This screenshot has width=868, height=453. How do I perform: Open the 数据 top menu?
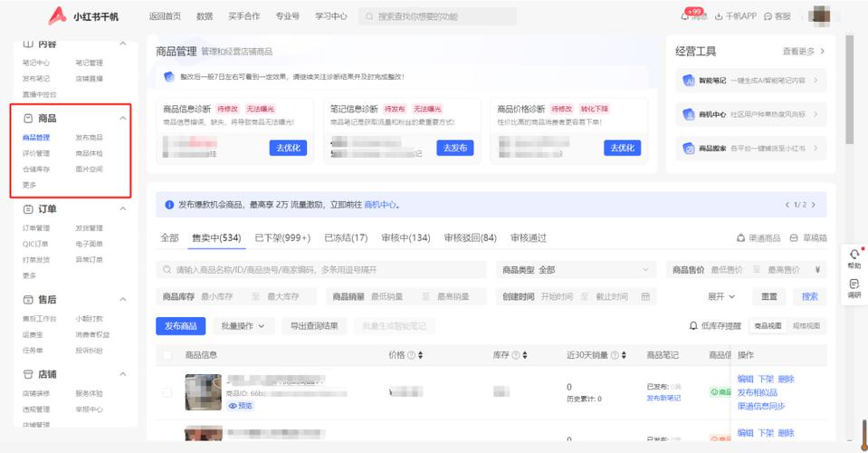(x=205, y=16)
